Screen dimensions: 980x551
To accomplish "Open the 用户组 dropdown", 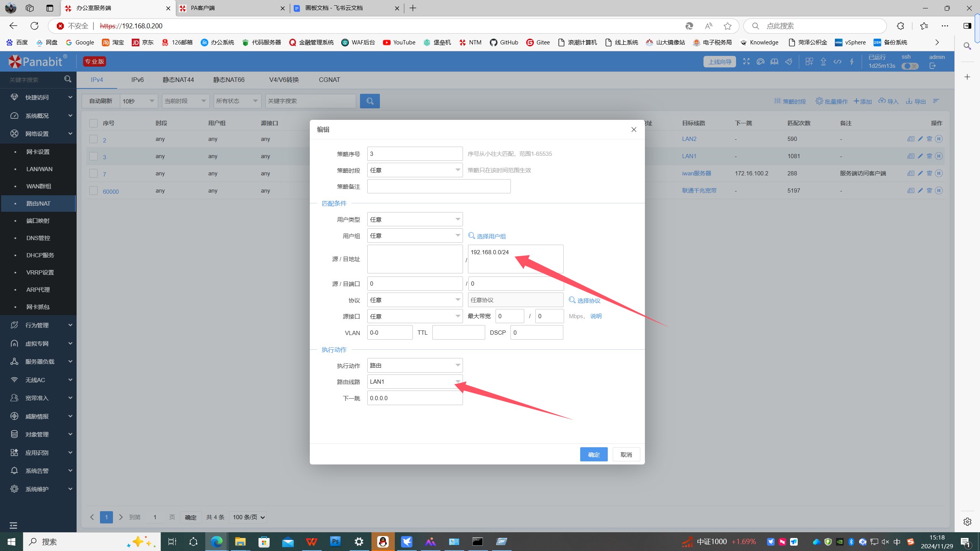I will pyautogui.click(x=415, y=235).
